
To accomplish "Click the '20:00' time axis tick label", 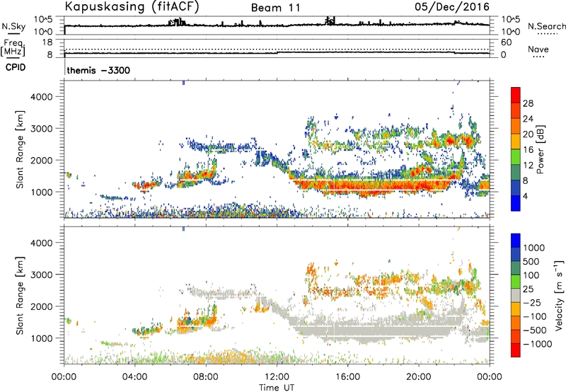I will click(418, 377).
